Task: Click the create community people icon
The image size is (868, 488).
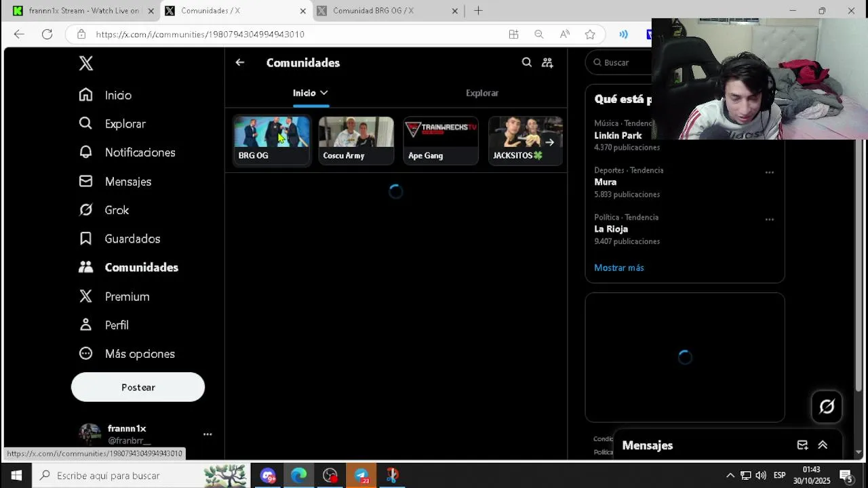Action: [x=547, y=62]
